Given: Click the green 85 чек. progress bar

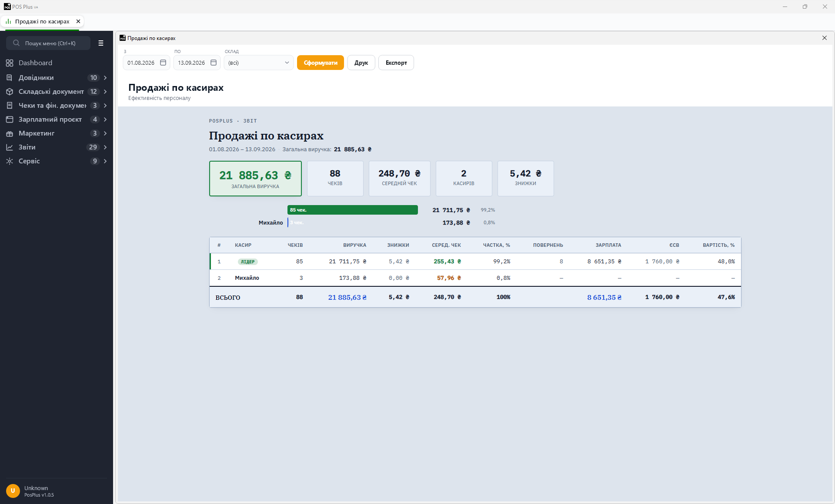Looking at the screenshot, I should pos(353,210).
